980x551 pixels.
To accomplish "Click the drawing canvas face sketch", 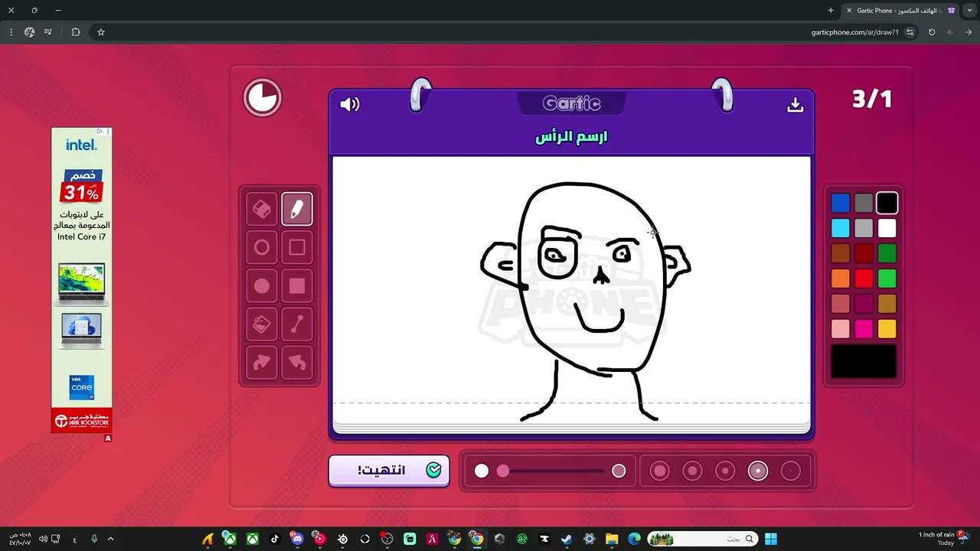I will click(x=586, y=301).
